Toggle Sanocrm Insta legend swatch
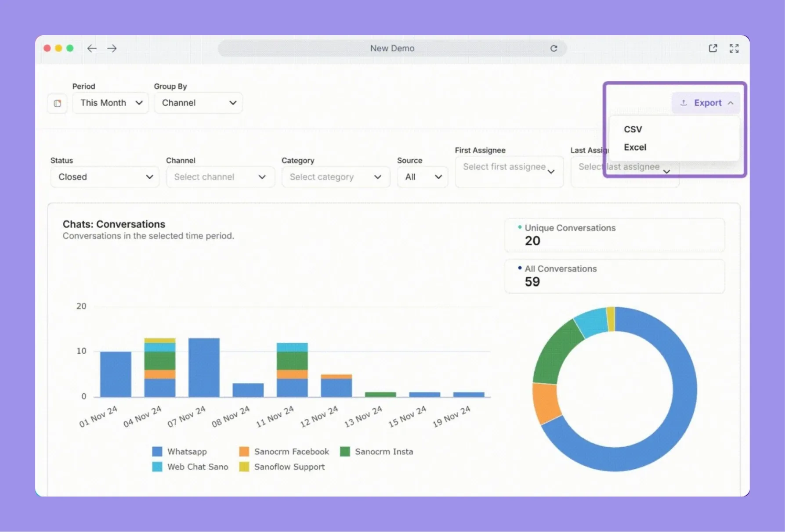This screenshot has width=785, height=532. (345, 452)
